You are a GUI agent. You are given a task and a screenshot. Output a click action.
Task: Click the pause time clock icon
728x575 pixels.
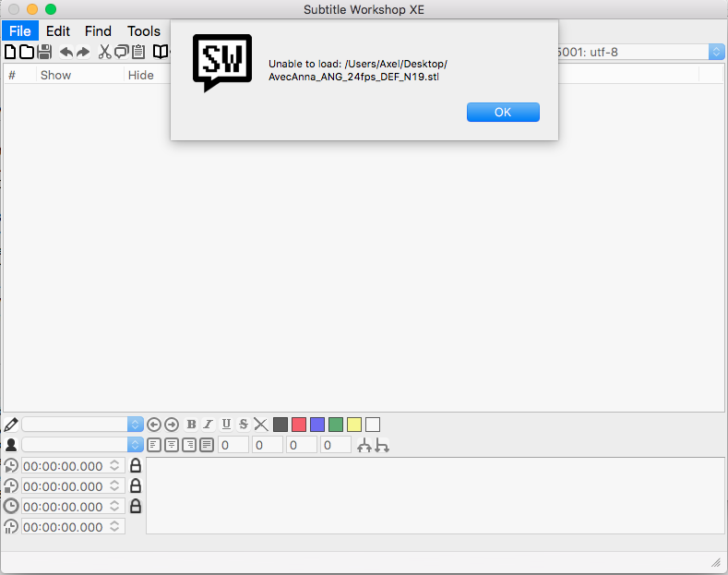tap(11, 527)
